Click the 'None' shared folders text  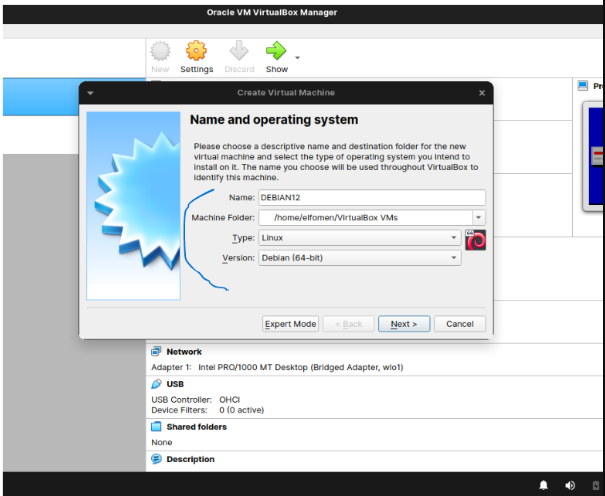(x=162, y=442)
